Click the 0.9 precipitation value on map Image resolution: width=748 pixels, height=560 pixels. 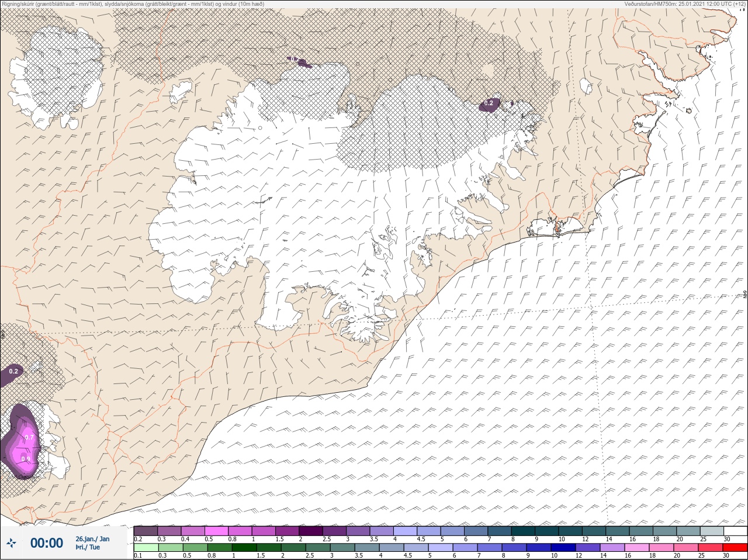click(x=26, y=459)
